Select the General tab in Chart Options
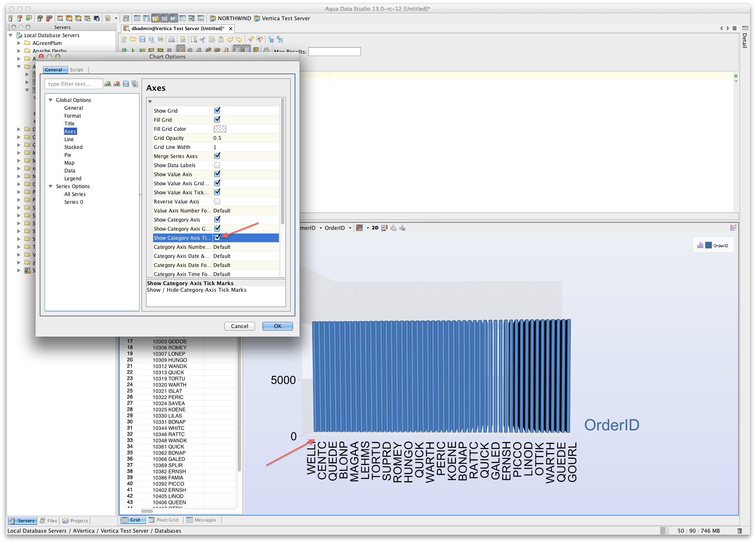 [x=55, y=70]
